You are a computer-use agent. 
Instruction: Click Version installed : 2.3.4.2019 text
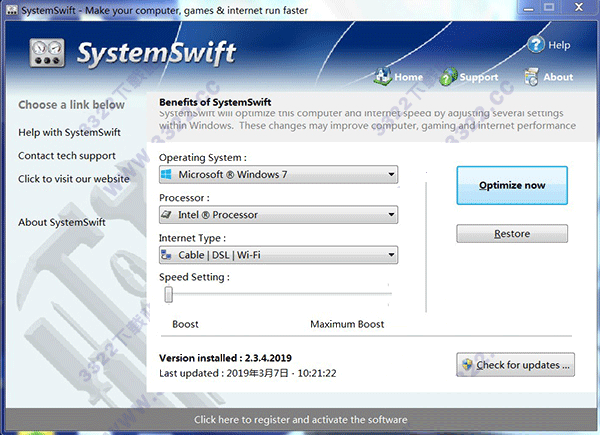tap(225, 358)
